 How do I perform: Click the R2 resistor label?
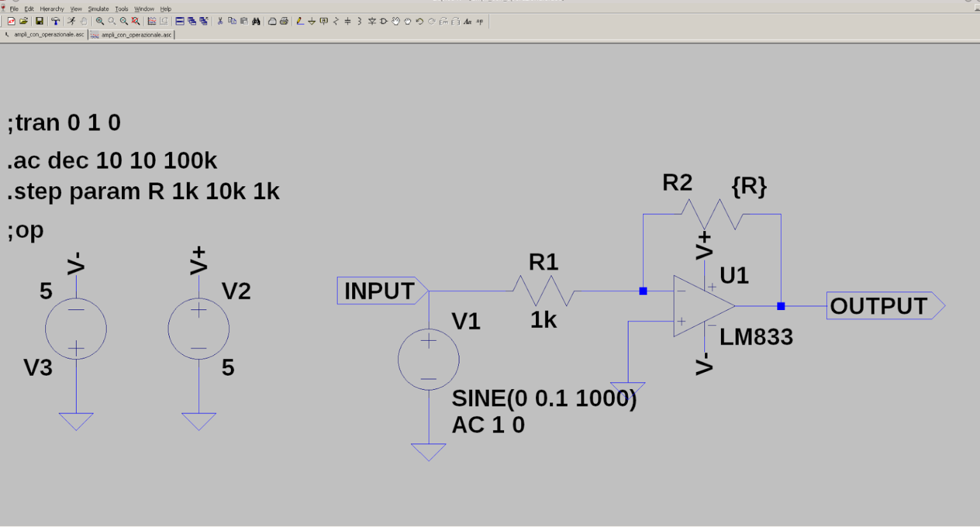click(x=677, y=183)
